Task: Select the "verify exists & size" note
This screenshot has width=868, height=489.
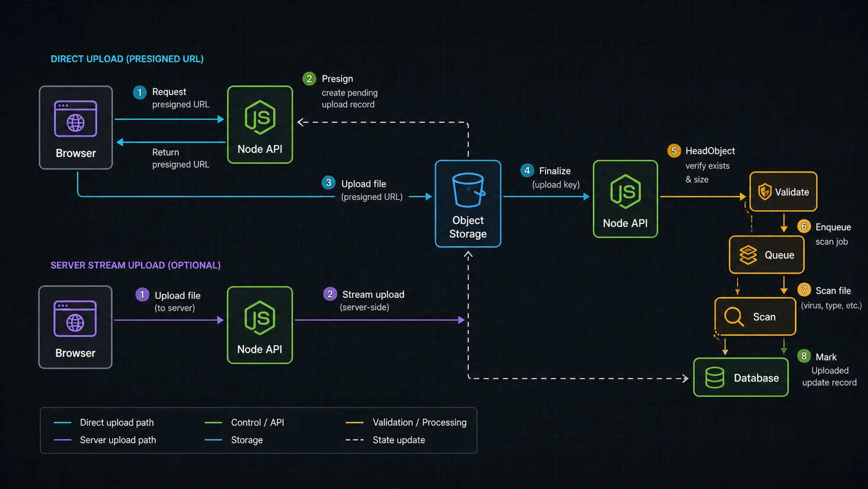Action: click(x=708, y=173)
